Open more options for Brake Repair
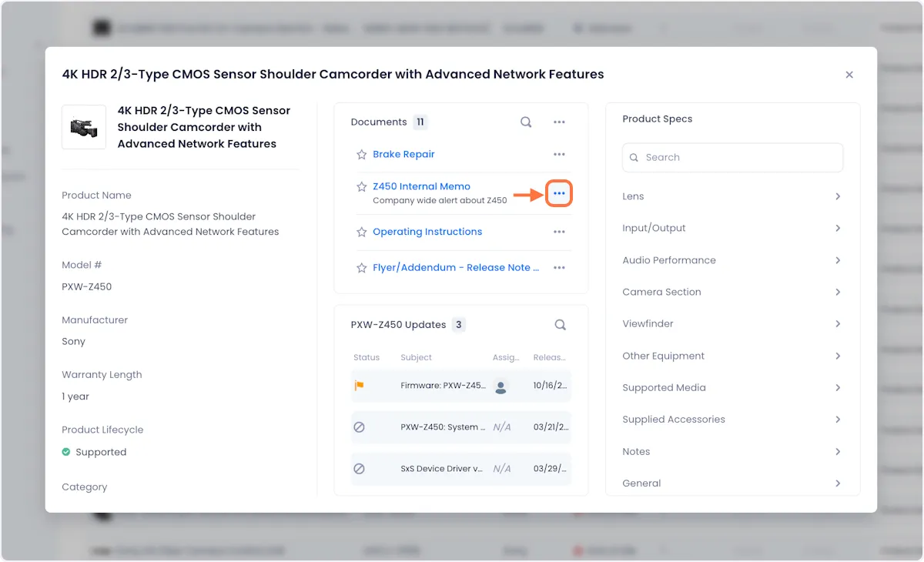 point(560,154)
